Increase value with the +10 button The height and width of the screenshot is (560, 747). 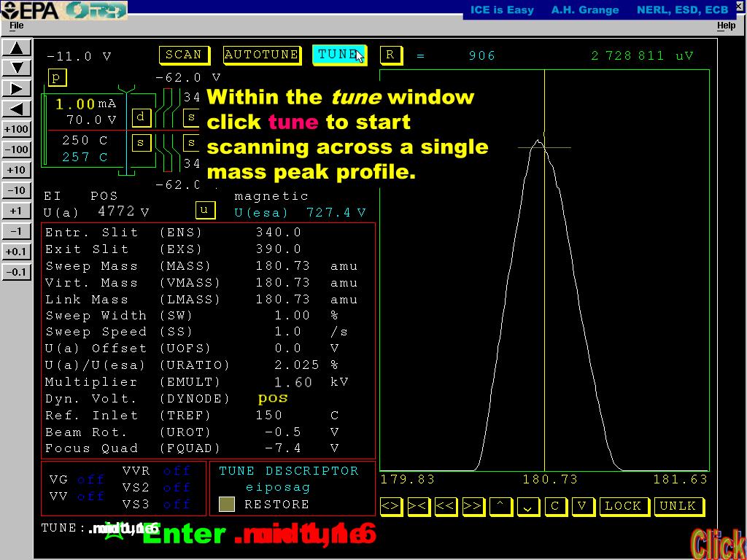(x=17, y=171)
